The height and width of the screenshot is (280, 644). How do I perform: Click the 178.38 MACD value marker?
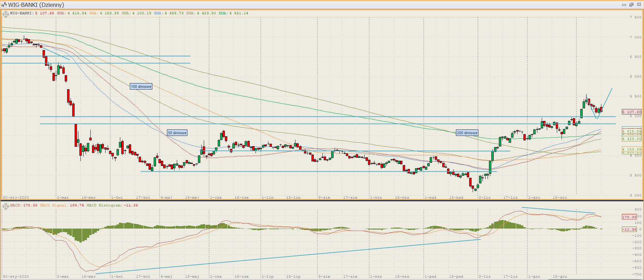tap(629, 217)
